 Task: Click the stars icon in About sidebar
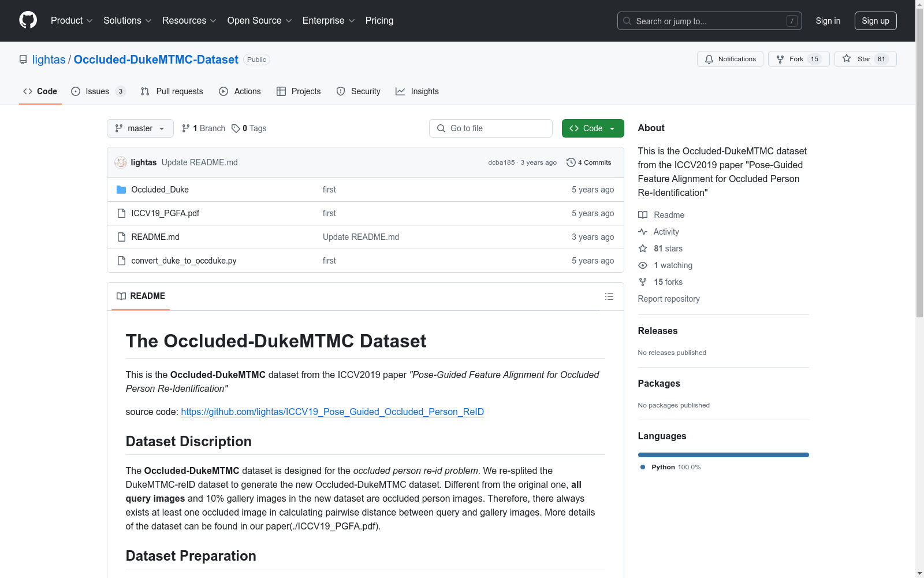point(643,249)
